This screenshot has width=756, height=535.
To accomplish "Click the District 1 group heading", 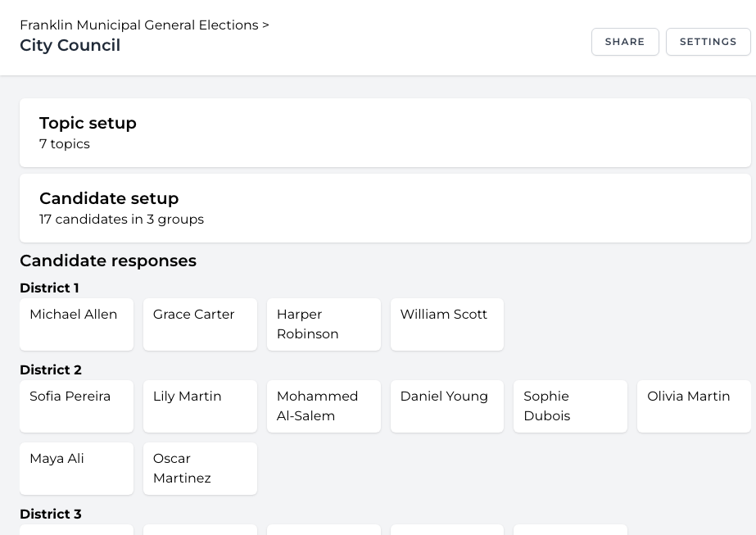I will coord(49,288).
